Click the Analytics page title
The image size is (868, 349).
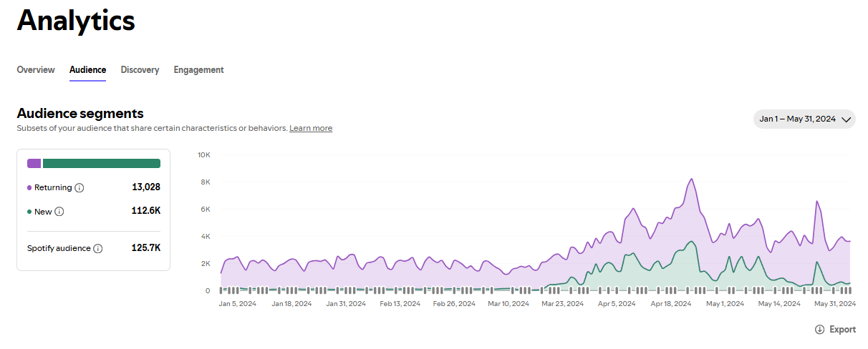pos(76,20)
